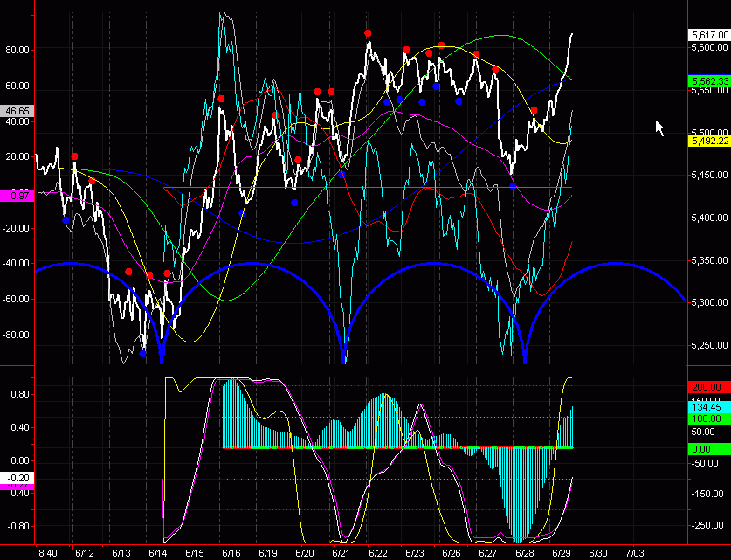
Task: Click the 7/03 date label
Action: point(635,554)
